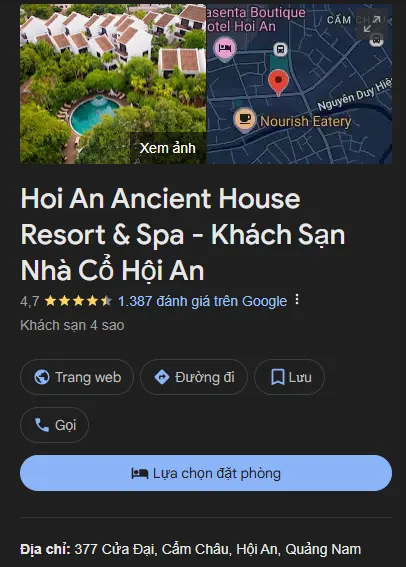This screenshot has height=567, width=406.
Task: Click the bus icon at map's top right
Action: (376, 39)
